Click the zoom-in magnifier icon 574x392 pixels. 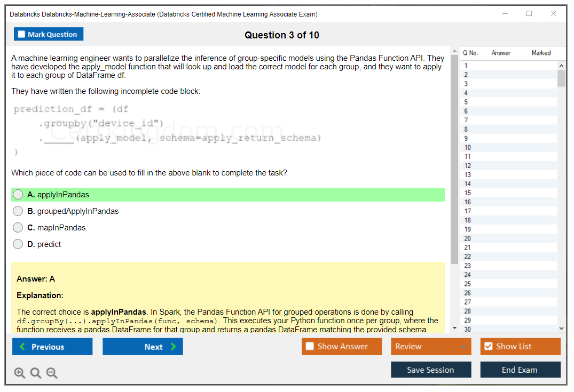coord(20,373)
